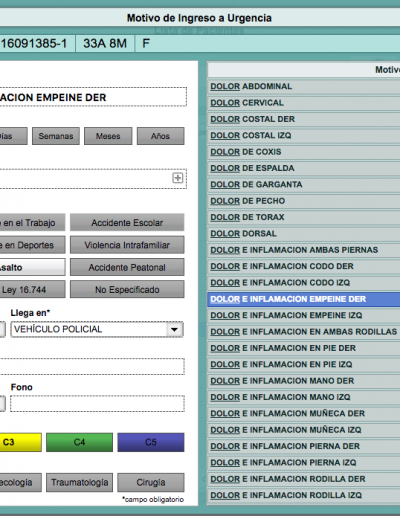Select the No Especificado option
This screenshot has height=516, width=400.
[x=127, y=290]
